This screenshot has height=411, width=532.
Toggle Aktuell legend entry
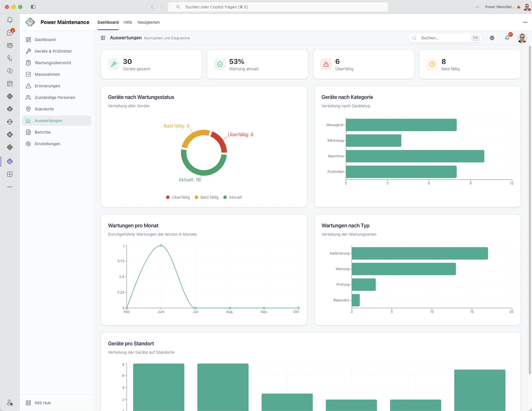(232, 197)
